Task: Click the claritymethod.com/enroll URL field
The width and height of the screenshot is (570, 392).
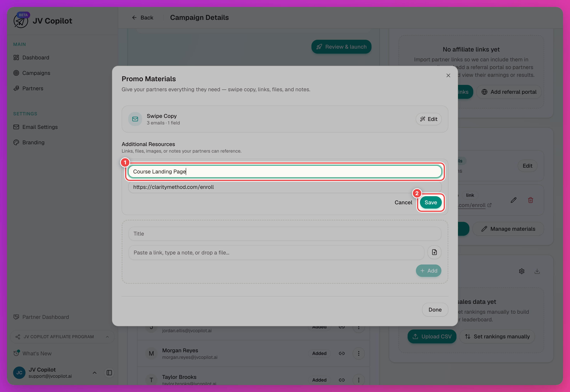Action: tap(285, 187)
